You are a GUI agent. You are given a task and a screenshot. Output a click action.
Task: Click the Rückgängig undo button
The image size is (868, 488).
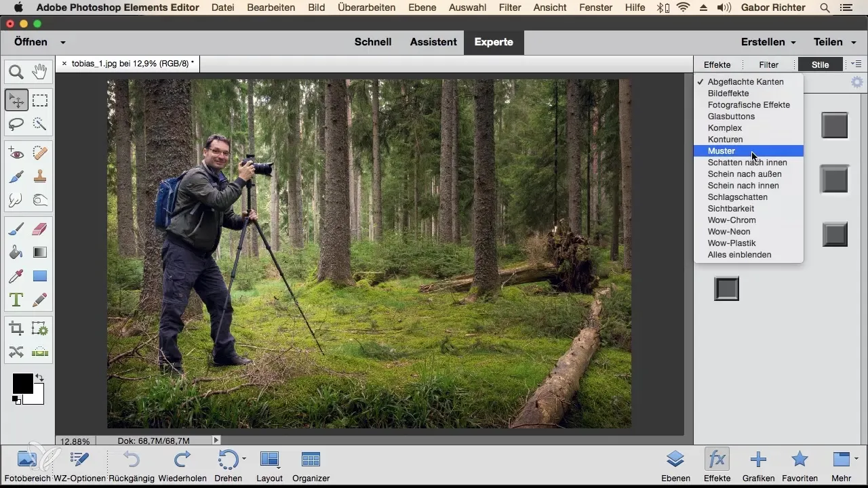132,466
